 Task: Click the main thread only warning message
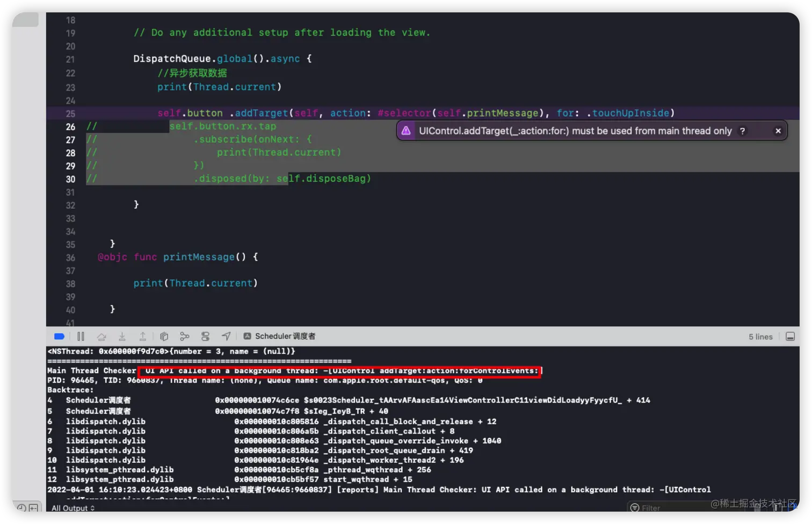575,131
